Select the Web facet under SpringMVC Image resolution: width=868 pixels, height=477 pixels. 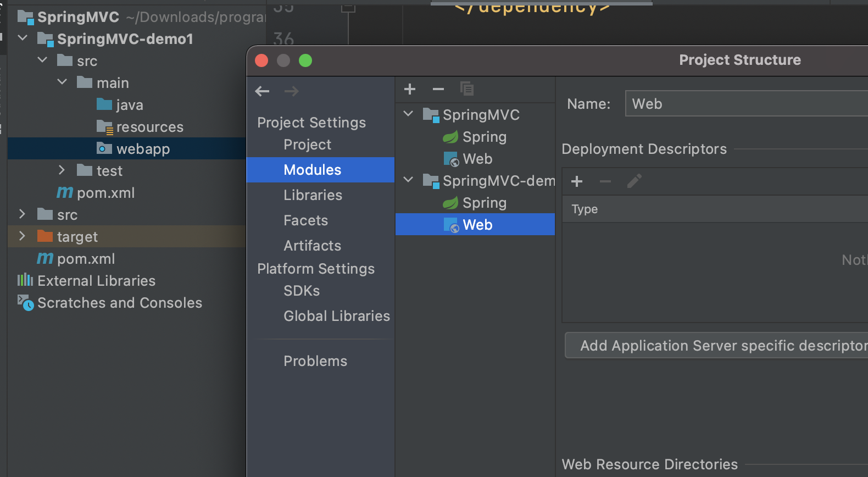477,159
